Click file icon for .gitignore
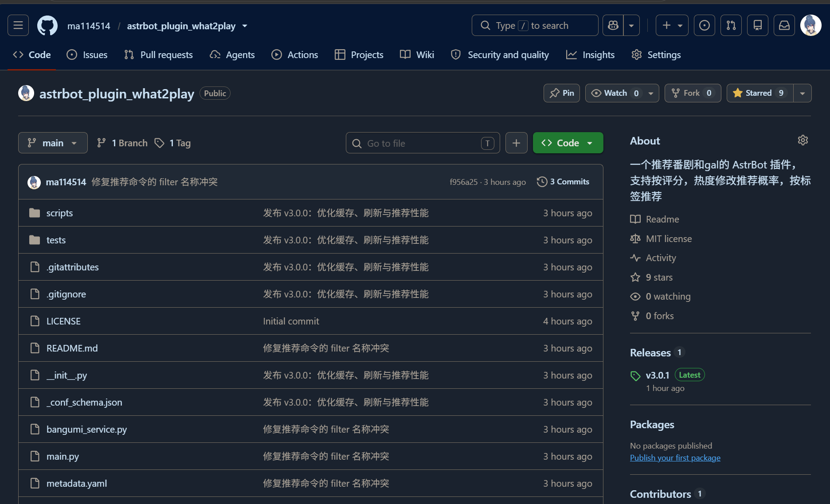The image size is (830, 504). click(x=35, y=294)
